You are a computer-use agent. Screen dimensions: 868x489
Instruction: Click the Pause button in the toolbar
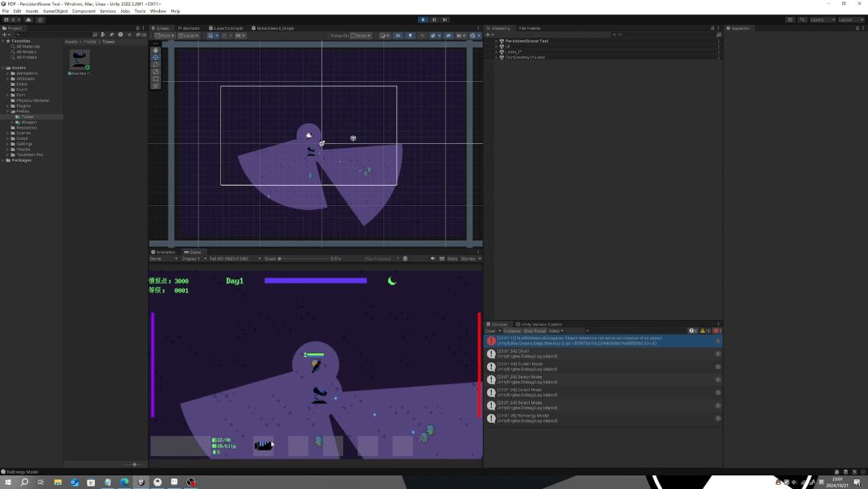coord(434,19)
